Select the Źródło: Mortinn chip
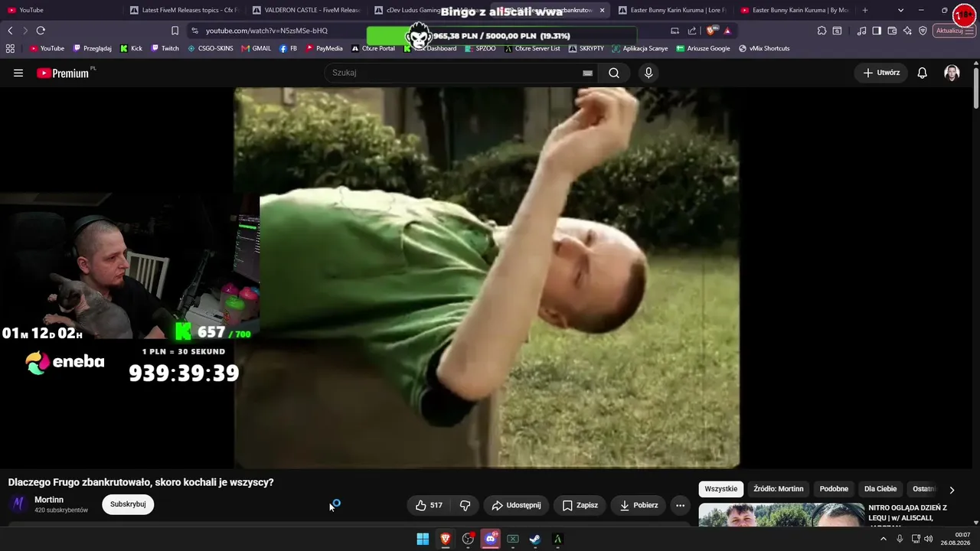The image size is (980, 551). (x=779, y=489)
